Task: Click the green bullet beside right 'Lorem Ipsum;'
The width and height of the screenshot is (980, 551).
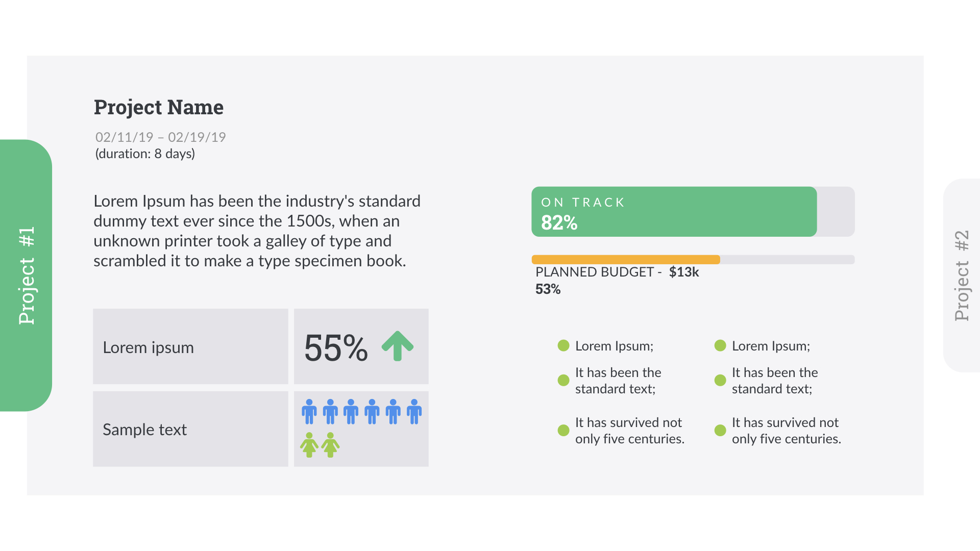Action: (x=720, y=346)
